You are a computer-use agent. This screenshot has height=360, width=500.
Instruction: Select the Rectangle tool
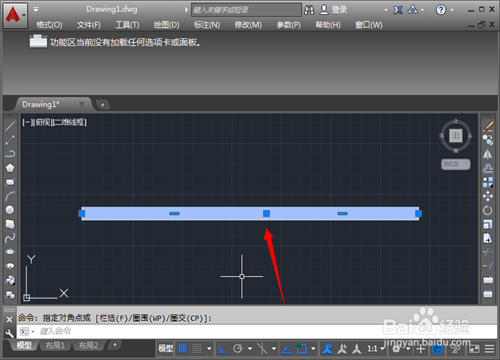coord(10,182)
